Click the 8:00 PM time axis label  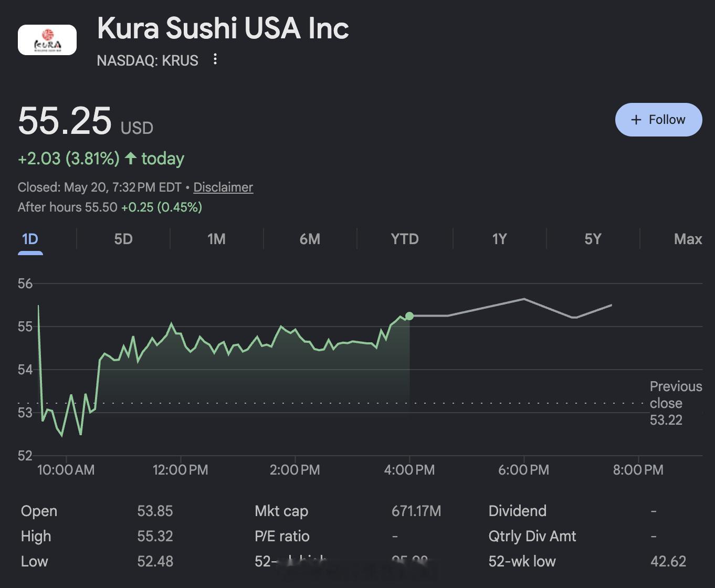[x=638, y=470]
